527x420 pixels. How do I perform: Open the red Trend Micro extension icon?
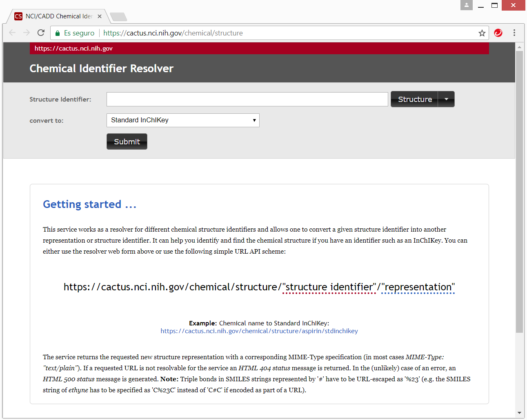(x=498, y=33)
